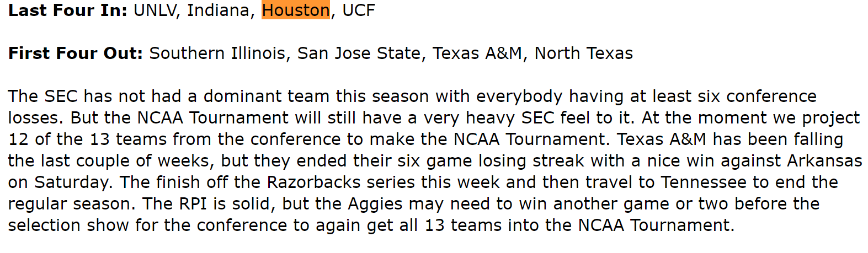Click the abbreviation RPI in the paragraph

coord(193,203)
